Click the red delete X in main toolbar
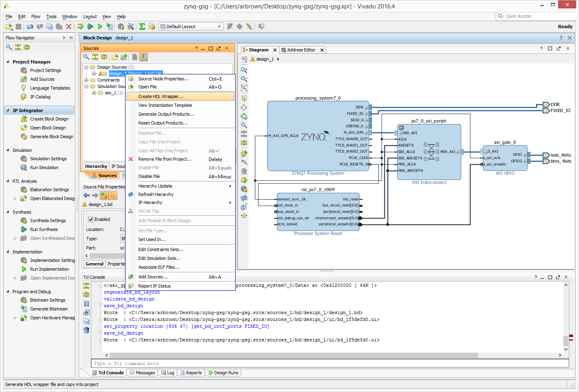 coord(69,27)
